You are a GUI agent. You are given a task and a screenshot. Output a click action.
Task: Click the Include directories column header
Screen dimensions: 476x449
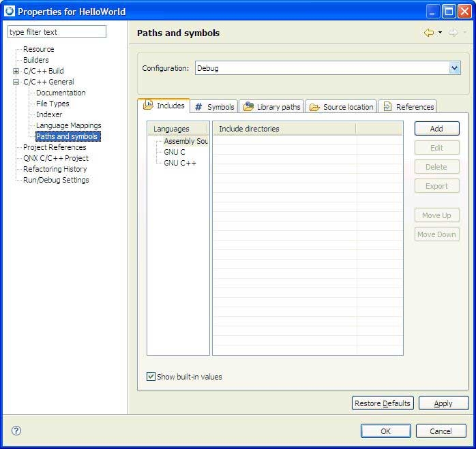pyautogui.click(x=284, y=129)
